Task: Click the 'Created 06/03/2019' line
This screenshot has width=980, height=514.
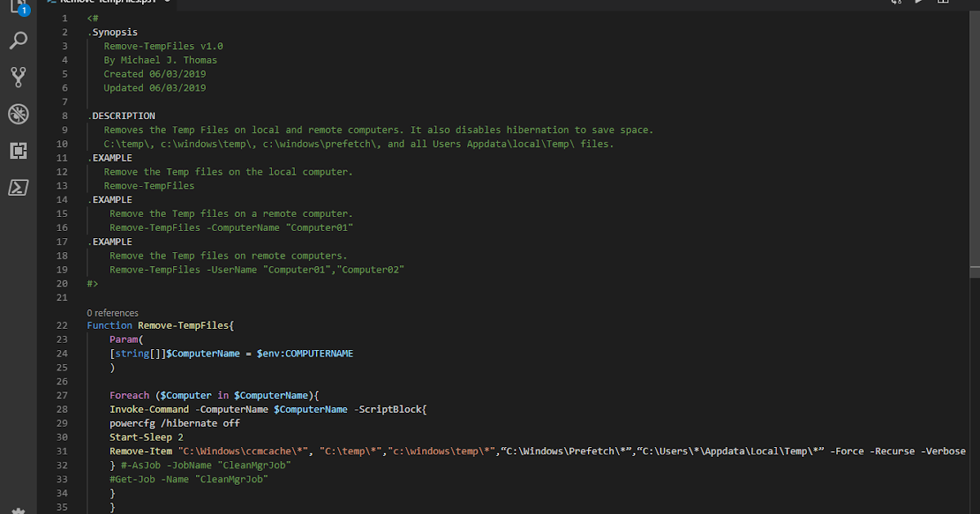Action: [154, 74]
